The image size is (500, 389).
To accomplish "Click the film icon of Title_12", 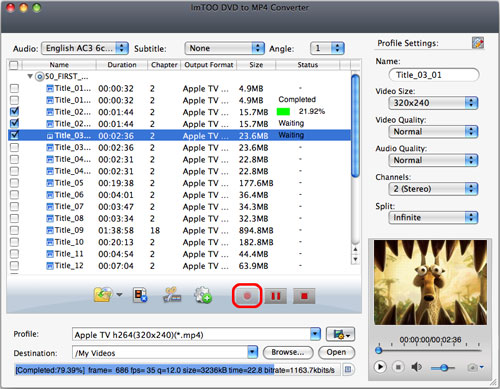I will coord(50,266).
